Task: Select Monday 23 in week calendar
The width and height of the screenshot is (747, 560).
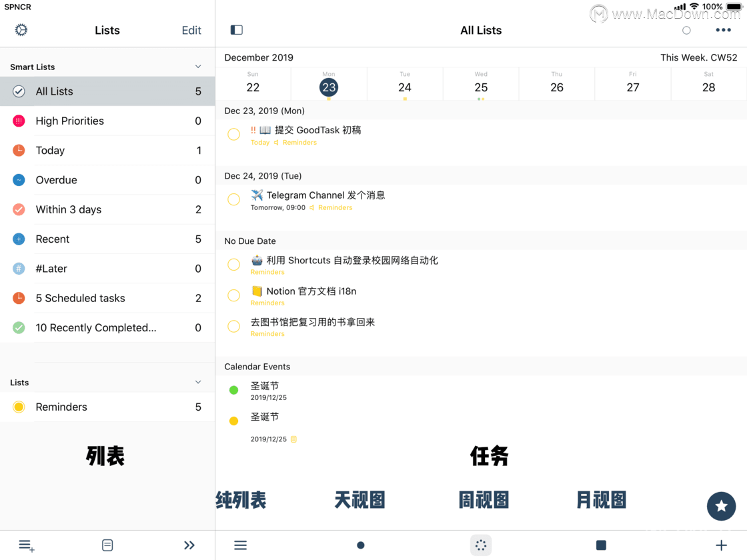Action: 329,84
